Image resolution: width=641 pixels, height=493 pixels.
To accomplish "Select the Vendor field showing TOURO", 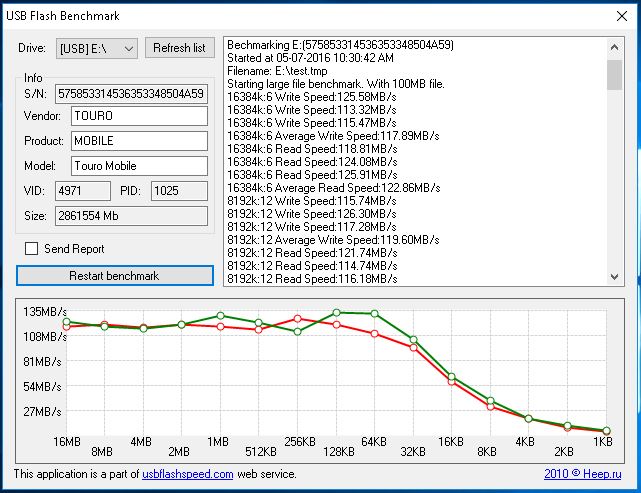I will tap(138, 117).
